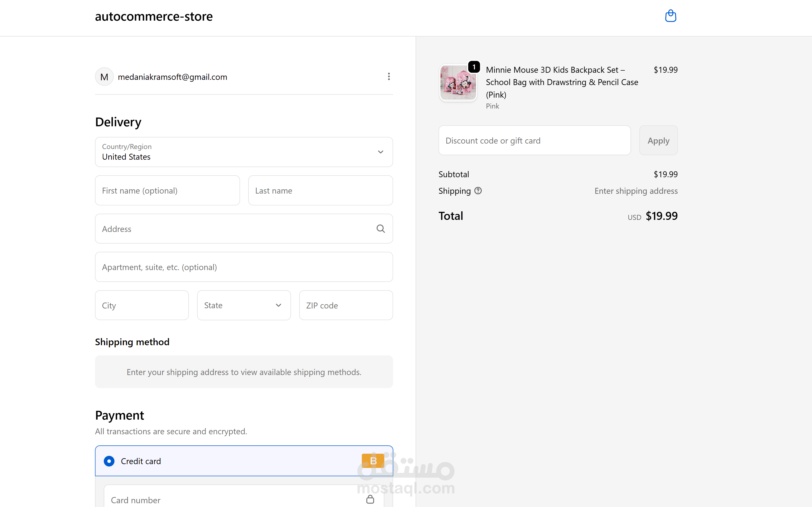Select the Credit card radio button
Image resolution: width=812 pixels, height=507 pixels.
pos(109,461)
